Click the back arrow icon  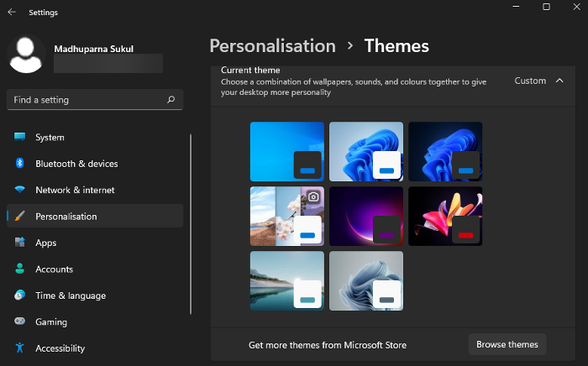click(12, 12)
